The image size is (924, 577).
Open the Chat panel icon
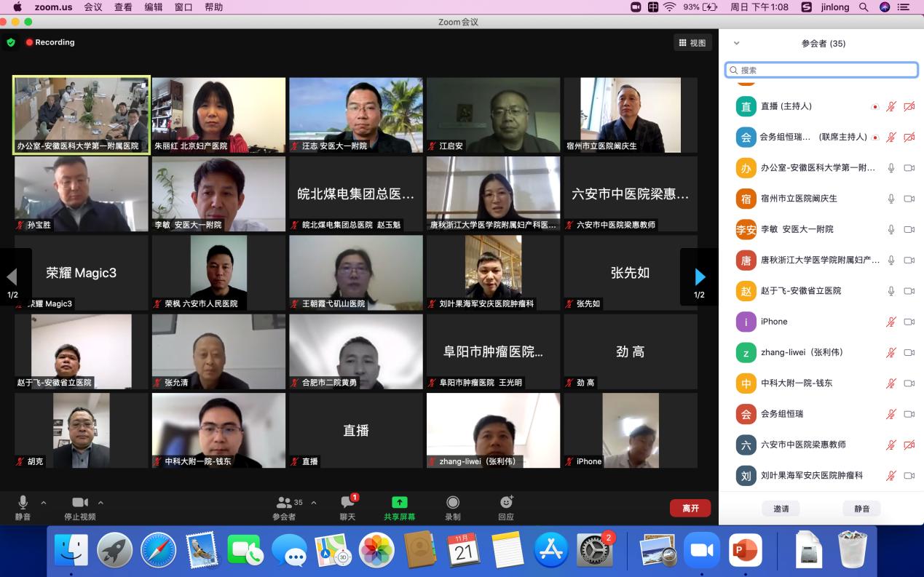click(x=347, y=503)
